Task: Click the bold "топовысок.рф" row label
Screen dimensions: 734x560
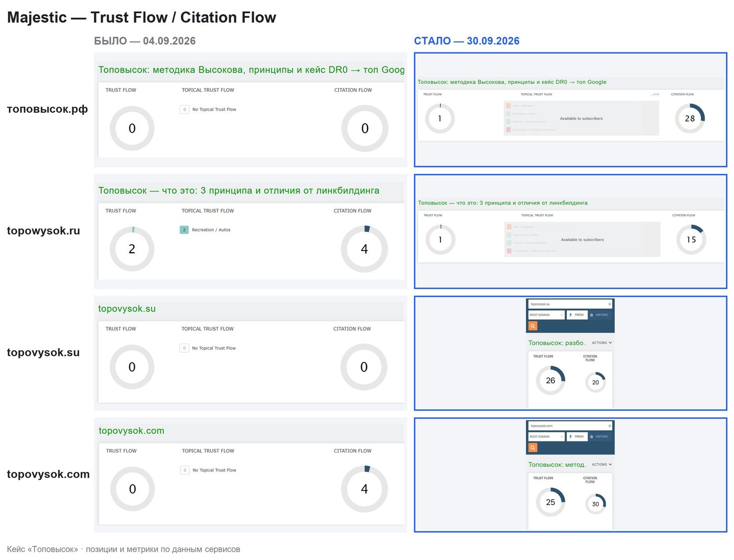Action: pyautogui.click(x=47, y=110)
